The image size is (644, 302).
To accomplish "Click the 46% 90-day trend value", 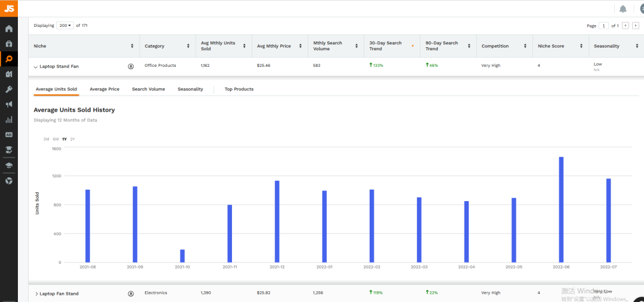I will coord(432,65).
